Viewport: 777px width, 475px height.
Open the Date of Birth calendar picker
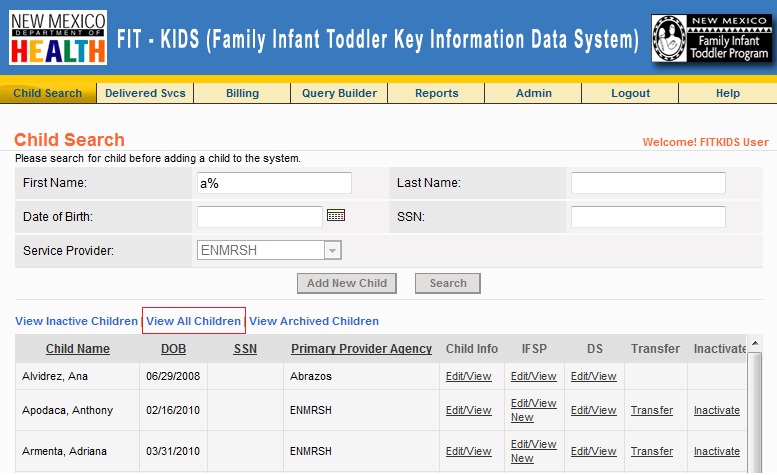pos(335,215)
